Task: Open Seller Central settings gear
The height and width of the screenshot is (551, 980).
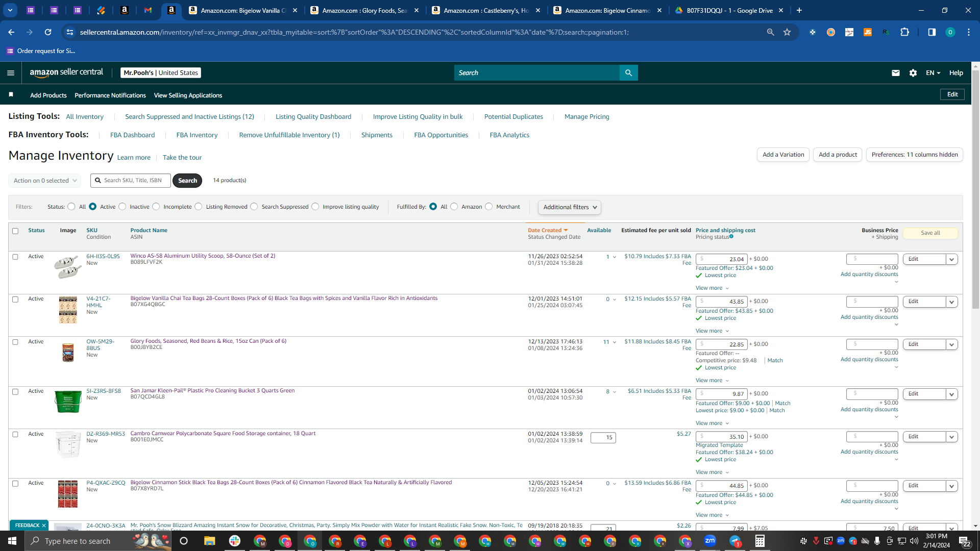Action: click(913, 73)
